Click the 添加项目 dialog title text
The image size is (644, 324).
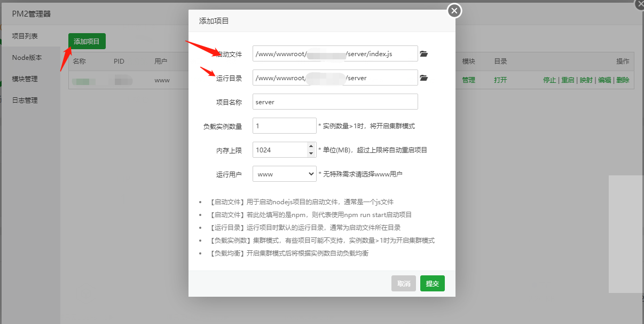[214, 21]
